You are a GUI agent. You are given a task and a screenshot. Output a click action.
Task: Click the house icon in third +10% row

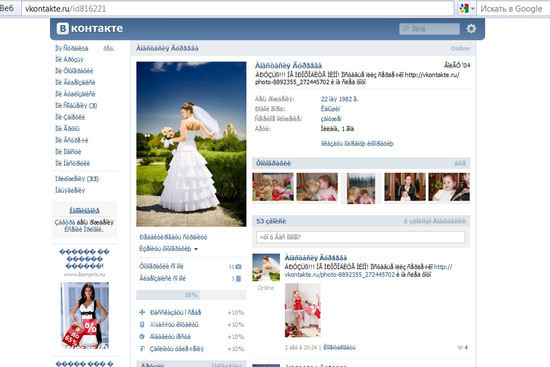[142, 336]
